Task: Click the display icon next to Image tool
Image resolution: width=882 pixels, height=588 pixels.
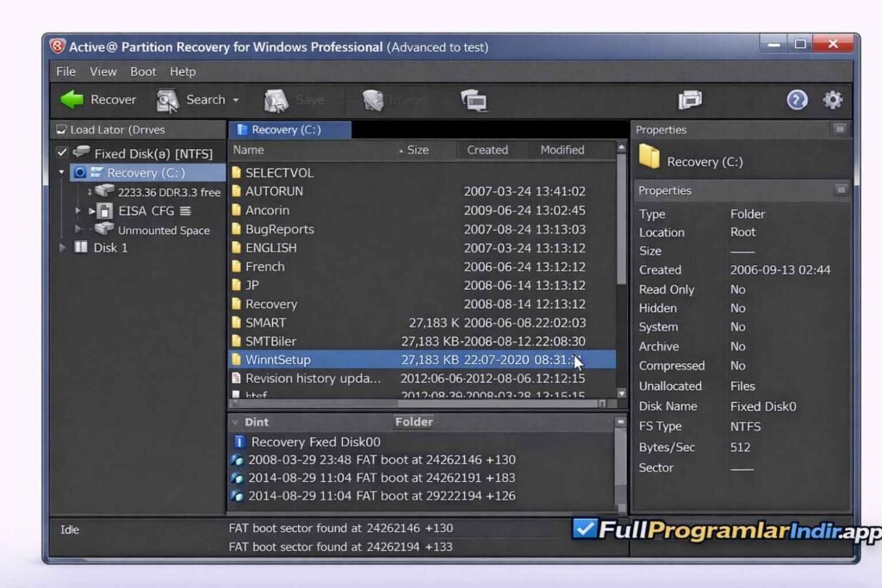Action: [x=474, y=100]
